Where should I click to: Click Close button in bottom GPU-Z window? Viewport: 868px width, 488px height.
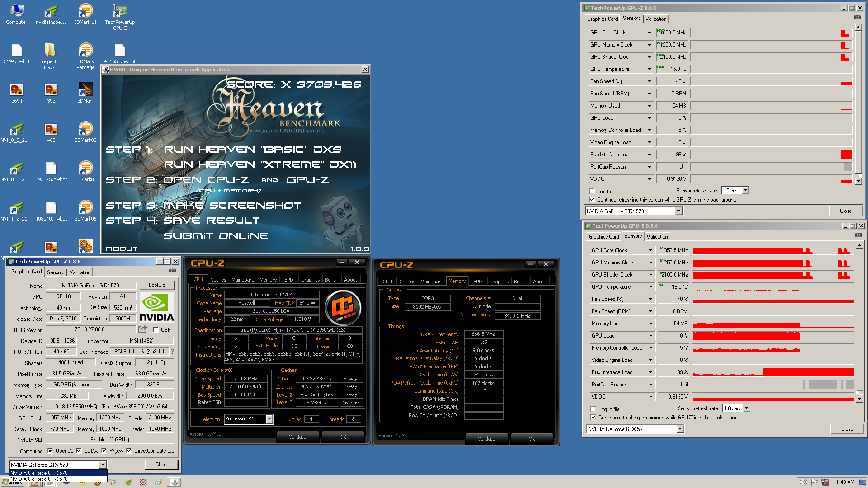[847, 429]
